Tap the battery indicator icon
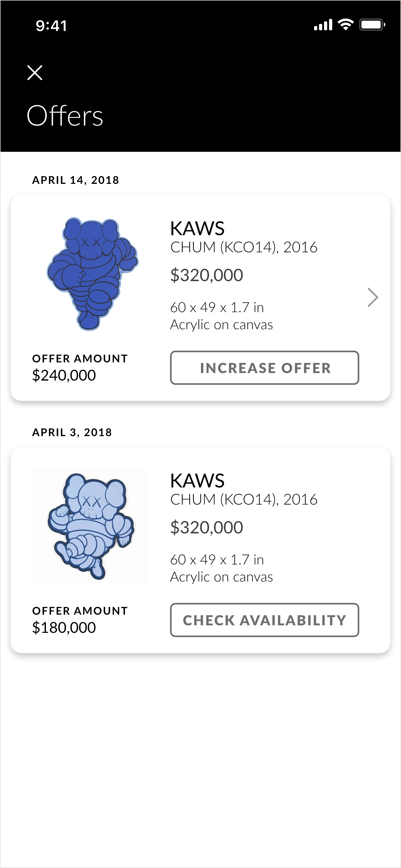Screen dimensions: 401x868 pyautogui.click(x=372, y=25)
